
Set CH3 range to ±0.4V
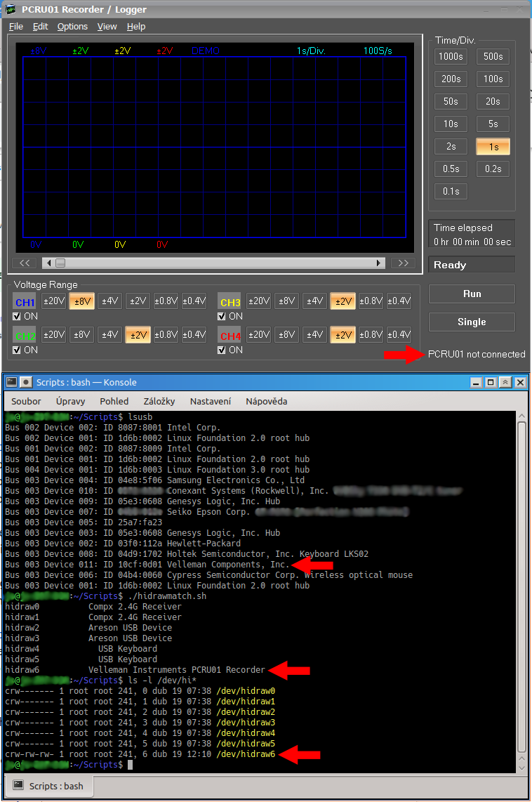(399, 301)
